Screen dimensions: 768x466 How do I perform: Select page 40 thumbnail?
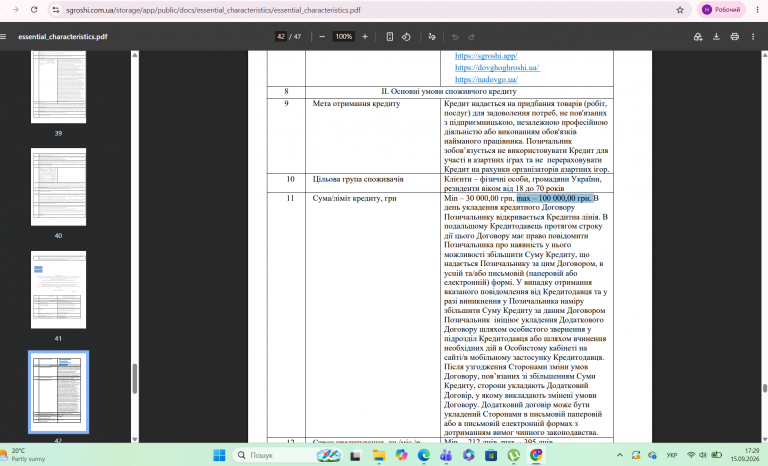click(58, 187)
